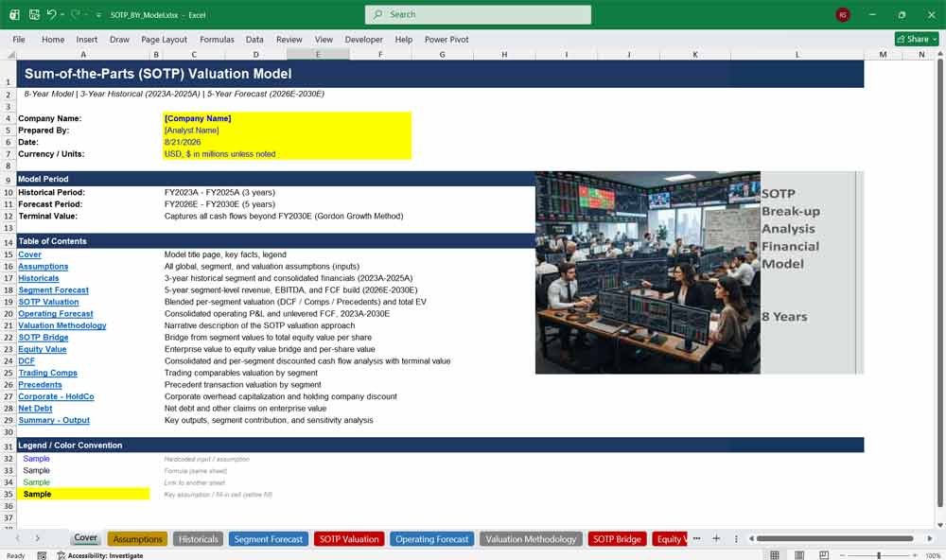Select the yellow Sample legend cell
Viewport: 946px width, 560px height.
pyautogui.click(x=83, y=494)
